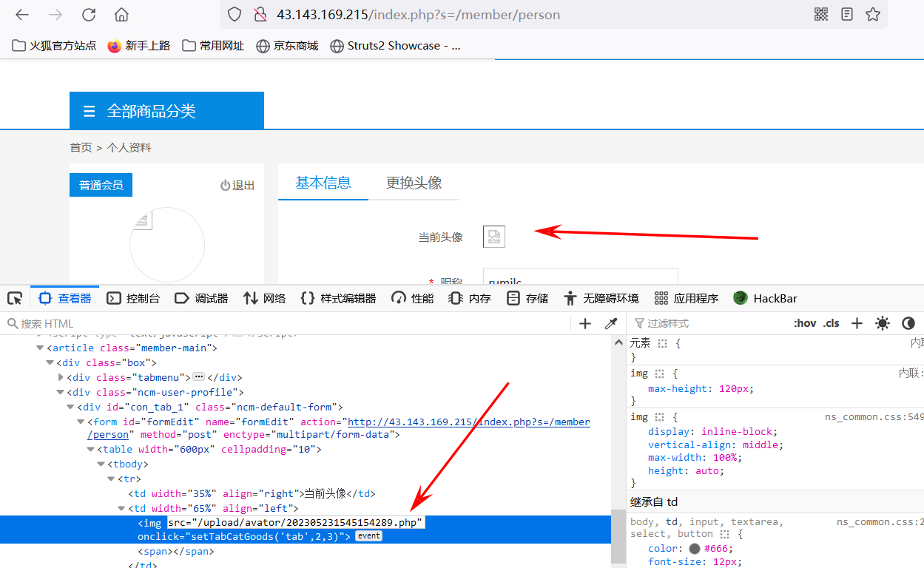Open the 存储 storage panel
The height and width of the screenshot is (568, 924).
(527, 298)
